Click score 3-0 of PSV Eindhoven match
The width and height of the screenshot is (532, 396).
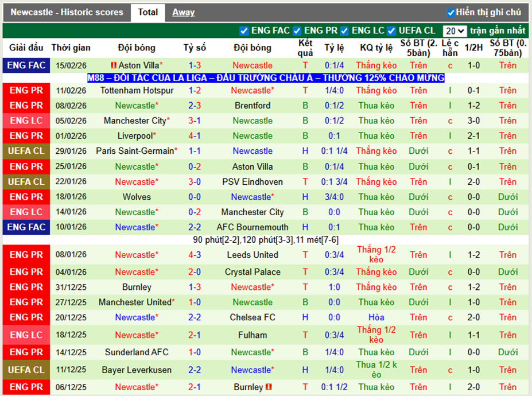[x=195, y=182]
